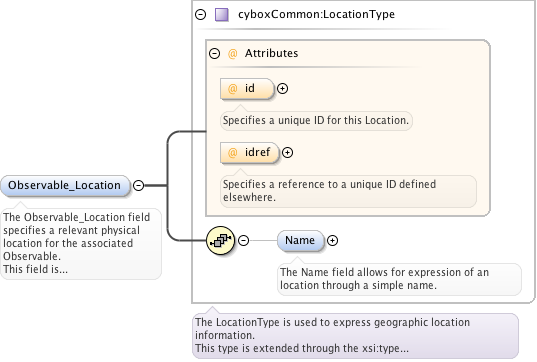Expand the Name element

[x=332, y=240]
